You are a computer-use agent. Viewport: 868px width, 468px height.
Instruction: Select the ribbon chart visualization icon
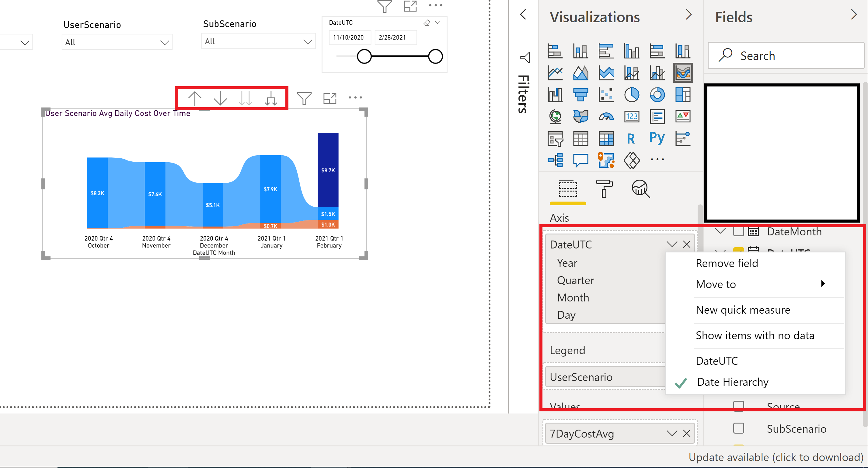683,72
